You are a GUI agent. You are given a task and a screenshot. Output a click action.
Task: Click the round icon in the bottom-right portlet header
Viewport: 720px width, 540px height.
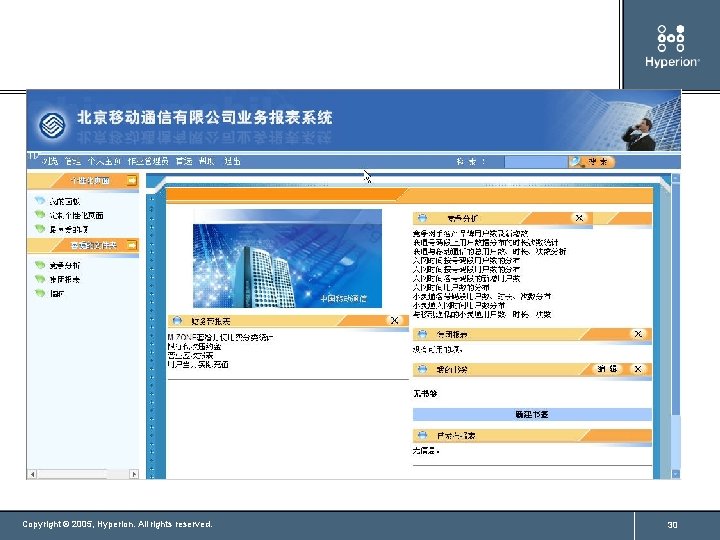pos(422,435)
